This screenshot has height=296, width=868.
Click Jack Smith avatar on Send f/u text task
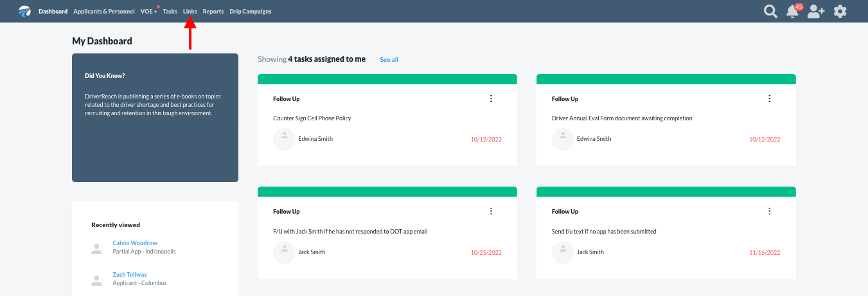pos(563,252)
